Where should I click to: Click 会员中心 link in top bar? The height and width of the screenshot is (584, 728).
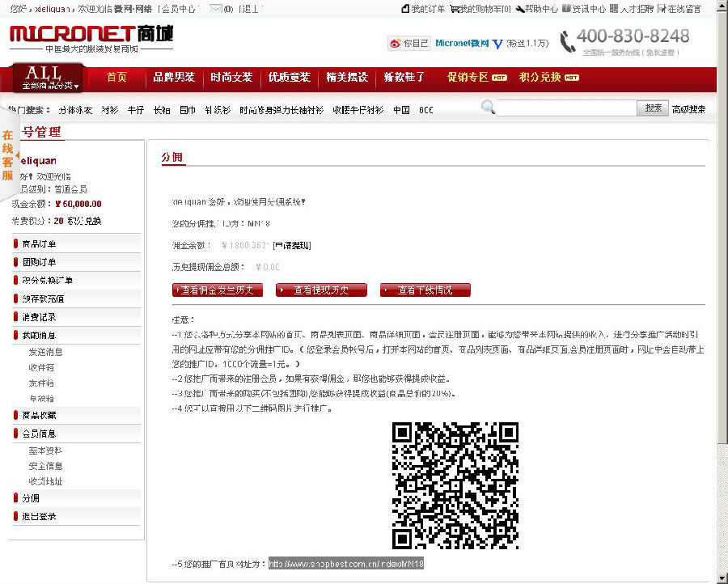(179, 9)
